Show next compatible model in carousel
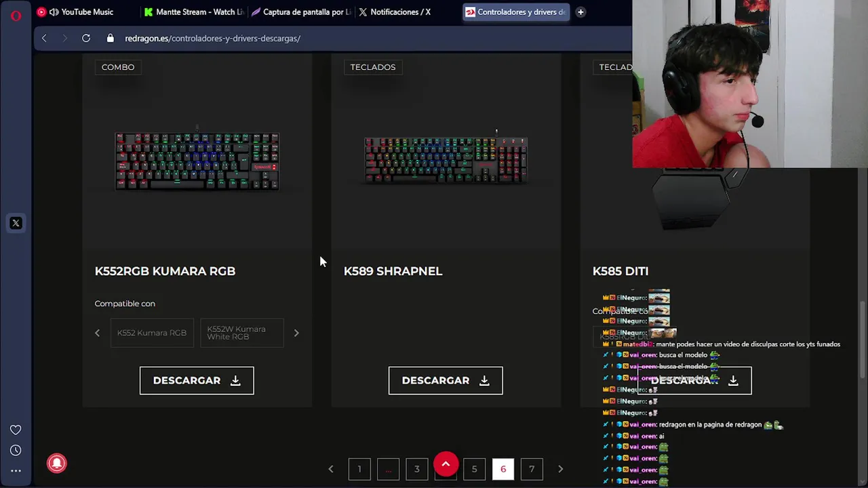This screenshot has height=488, width=868. [x=296, y=333]
